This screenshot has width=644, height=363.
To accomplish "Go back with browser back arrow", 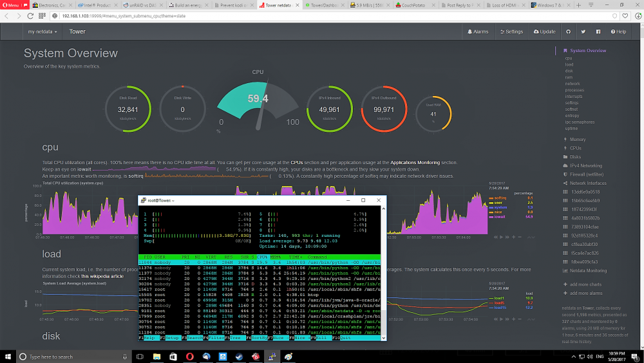I will pos(6,16).
